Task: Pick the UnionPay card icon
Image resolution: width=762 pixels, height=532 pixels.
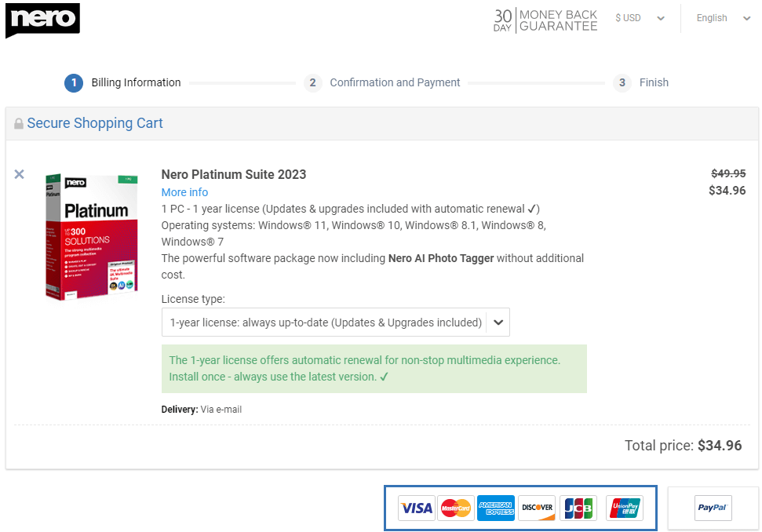Action: pyautogui.click(x=625, y=508)
